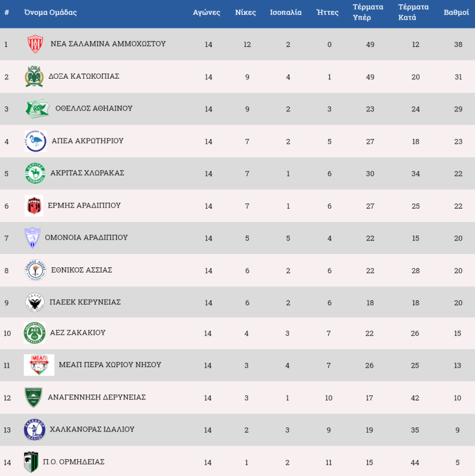This screenshot has width=475, height=476.
Task: Open the Ομόνοια Αραδίππου shield logo
Action: pyautogui.click(x=32, y=238)
